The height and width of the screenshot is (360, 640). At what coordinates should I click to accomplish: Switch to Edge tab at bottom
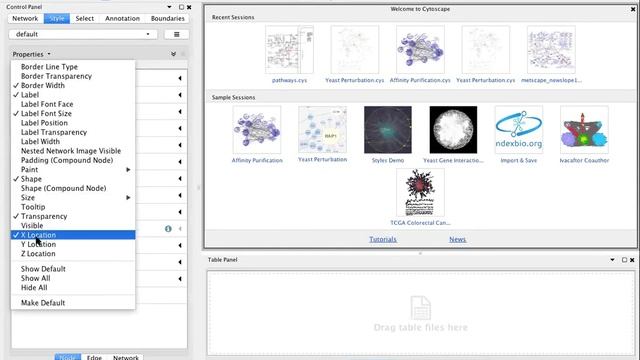pyautogui.click(x=94, y=357)
